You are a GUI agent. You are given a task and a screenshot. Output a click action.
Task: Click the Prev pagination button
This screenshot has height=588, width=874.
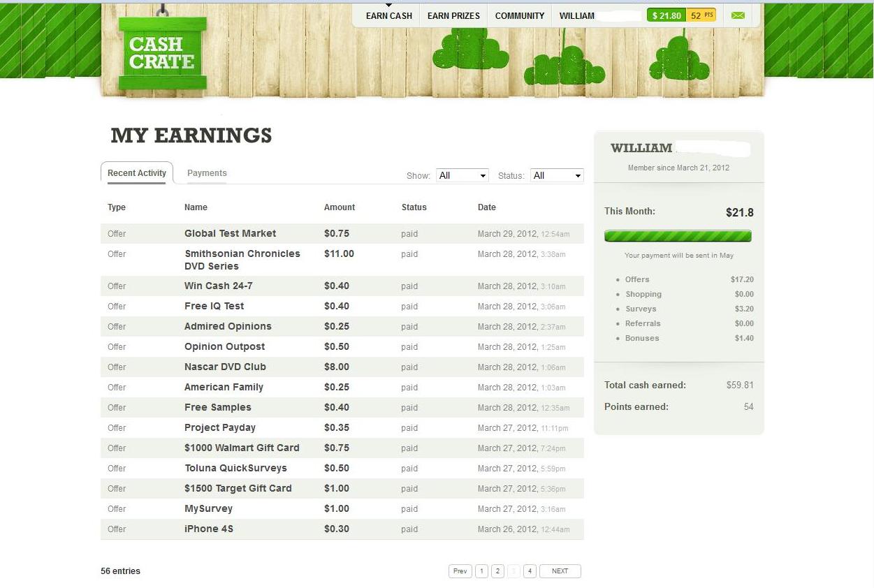coord(460,571)
